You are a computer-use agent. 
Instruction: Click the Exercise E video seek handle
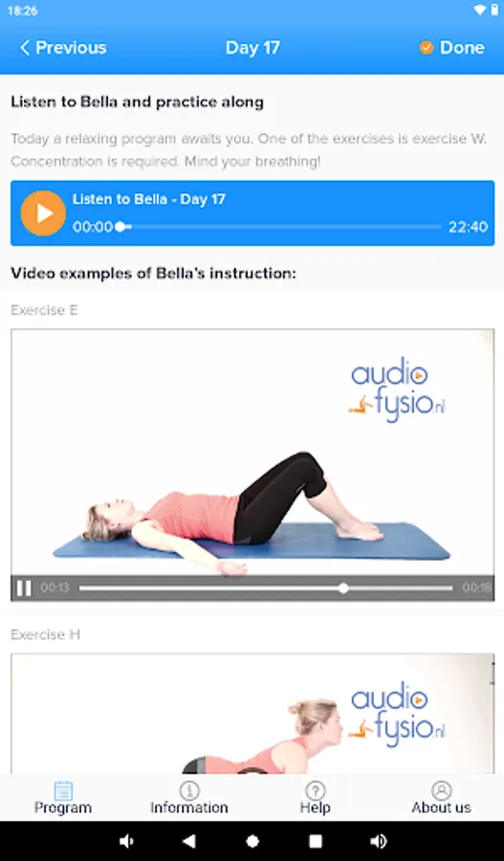343,588
